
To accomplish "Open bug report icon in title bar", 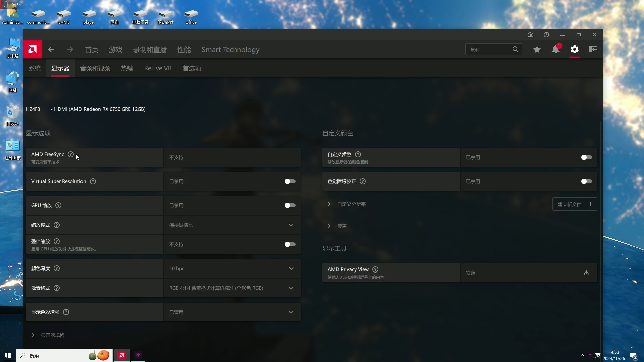I will [x=530, y=35].
